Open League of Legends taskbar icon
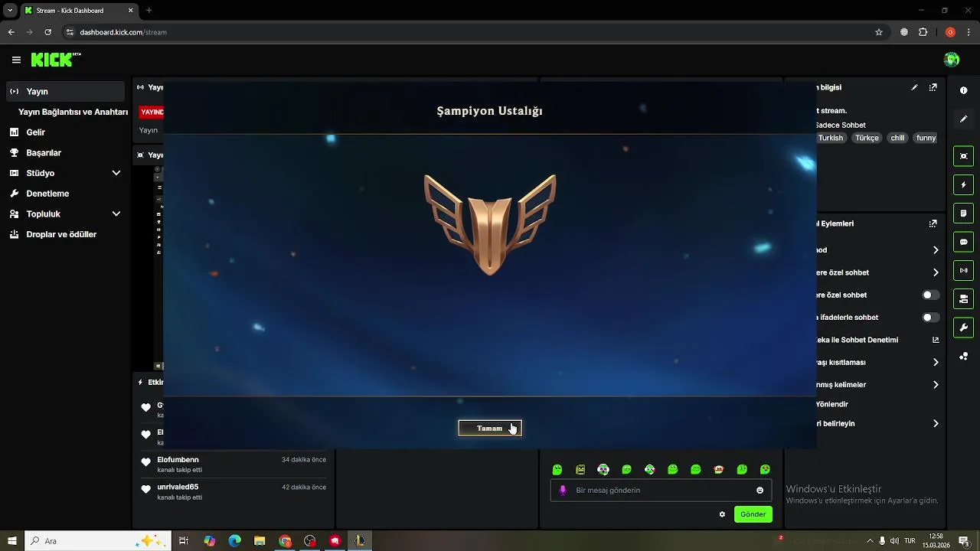 coord(359,541)
